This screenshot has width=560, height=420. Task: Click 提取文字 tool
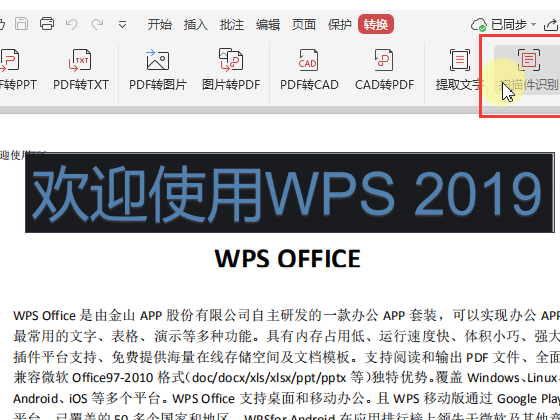(459, 70)
